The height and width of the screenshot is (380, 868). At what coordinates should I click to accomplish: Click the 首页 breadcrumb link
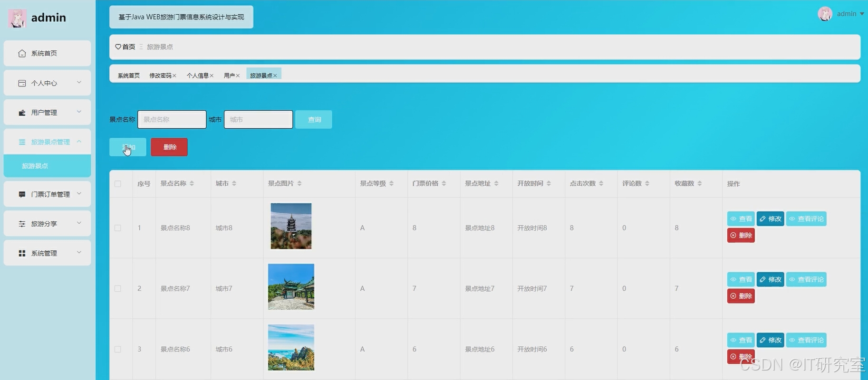click(x=129, y=47)
